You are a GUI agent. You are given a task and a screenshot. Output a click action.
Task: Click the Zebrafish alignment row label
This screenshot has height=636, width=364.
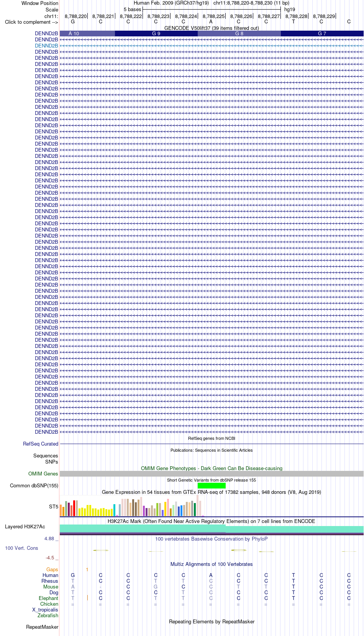pos(48,615)
